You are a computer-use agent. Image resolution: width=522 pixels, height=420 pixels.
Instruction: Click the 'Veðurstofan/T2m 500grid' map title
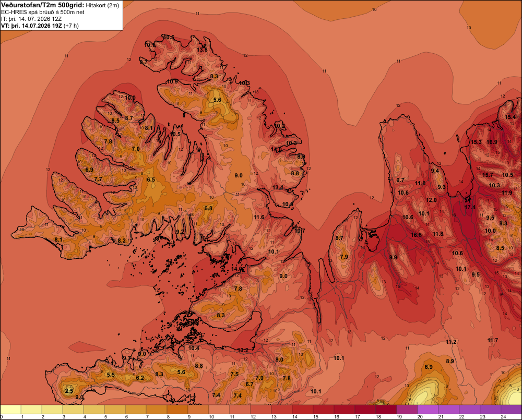pos(43,5)
